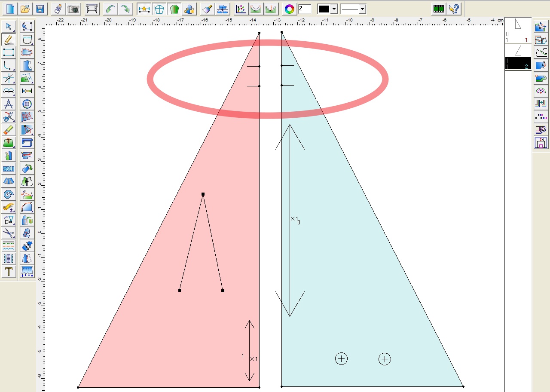The width and height of the screenshot is (550, 392).
Task: Select the arrow pointer tool
Action: coord(9,27)
